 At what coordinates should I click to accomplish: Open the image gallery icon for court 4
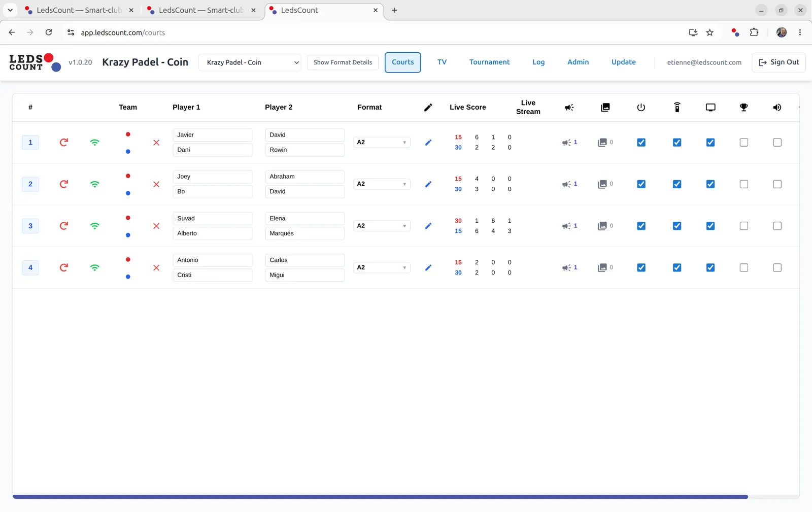point(602,267)
